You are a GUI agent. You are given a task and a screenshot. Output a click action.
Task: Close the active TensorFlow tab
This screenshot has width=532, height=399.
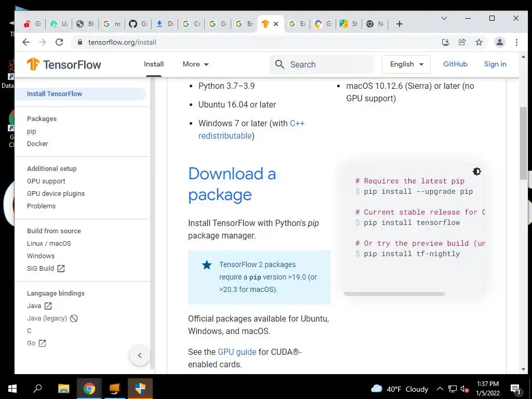(x=276, y=24)
